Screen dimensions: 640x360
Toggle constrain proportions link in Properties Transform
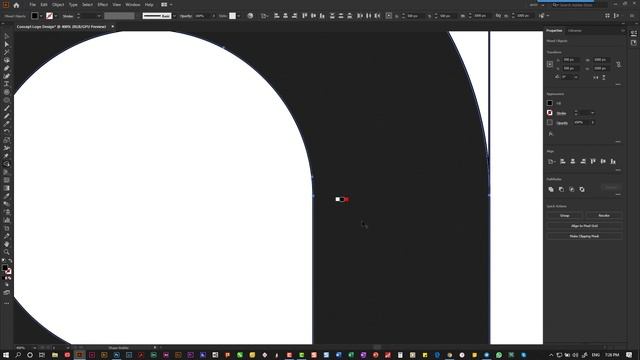click(619, 64)
